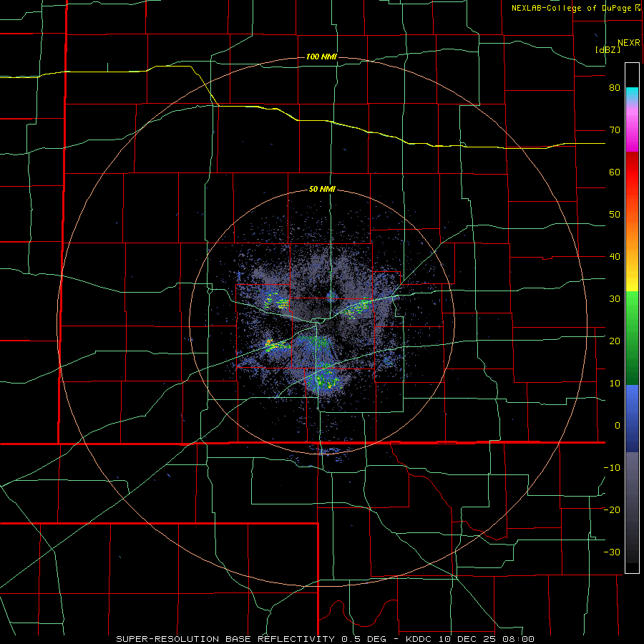Click the 0 value on the dBZ scale
This screenshot has height=644, width=644.
618,426
